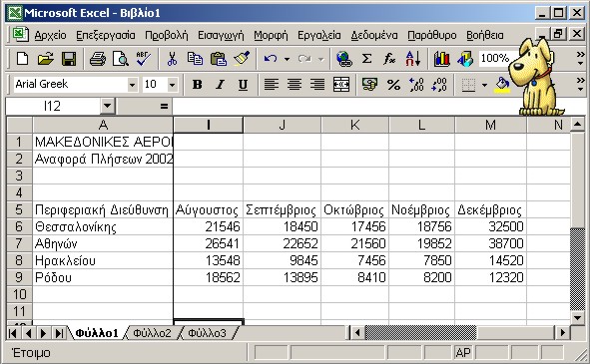The image size is (590, 364).
Task: Increase decimal places
Action: click(x=416, y=85)
